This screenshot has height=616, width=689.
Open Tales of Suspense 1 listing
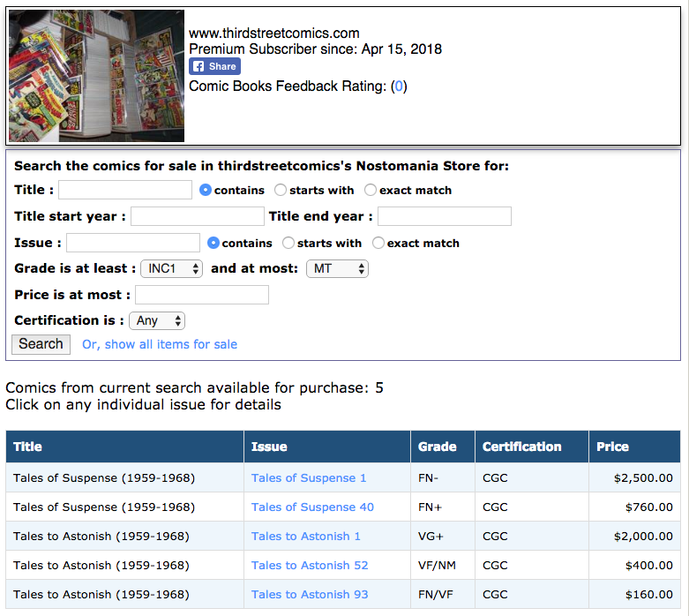(x=309, y=478)
